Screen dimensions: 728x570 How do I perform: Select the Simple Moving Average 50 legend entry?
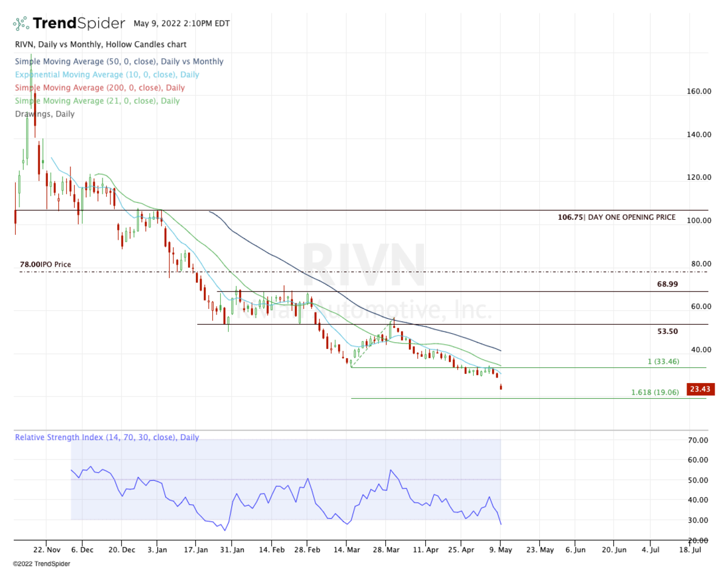tap(119, 61)
